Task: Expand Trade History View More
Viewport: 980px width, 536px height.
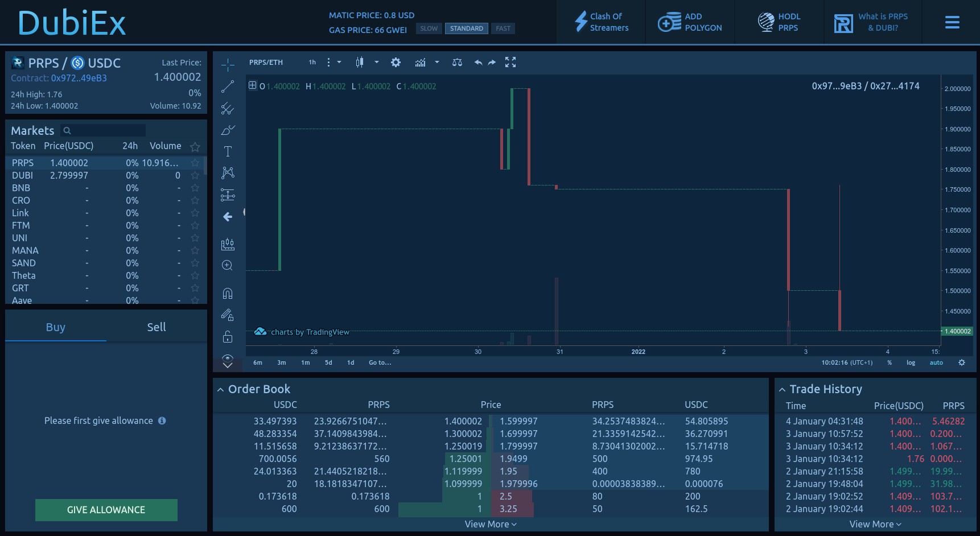Action: point(875,524)
